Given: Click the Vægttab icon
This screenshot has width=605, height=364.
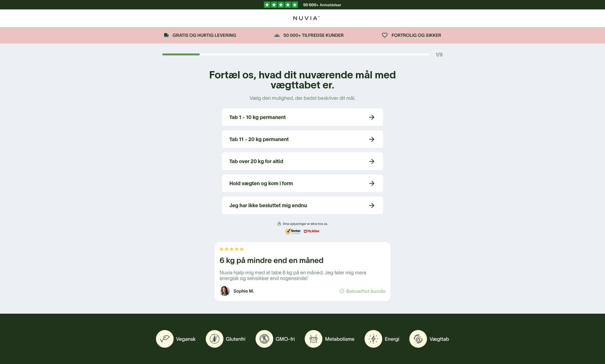Looking at the screenshot, I should coord(418,339).
